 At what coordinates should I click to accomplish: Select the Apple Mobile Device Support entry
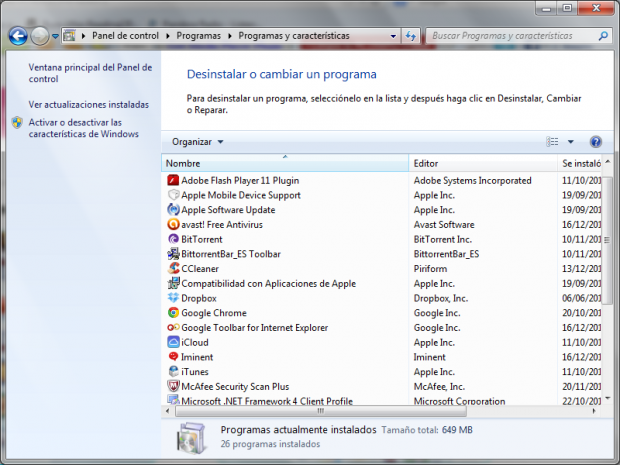[241, 195]
